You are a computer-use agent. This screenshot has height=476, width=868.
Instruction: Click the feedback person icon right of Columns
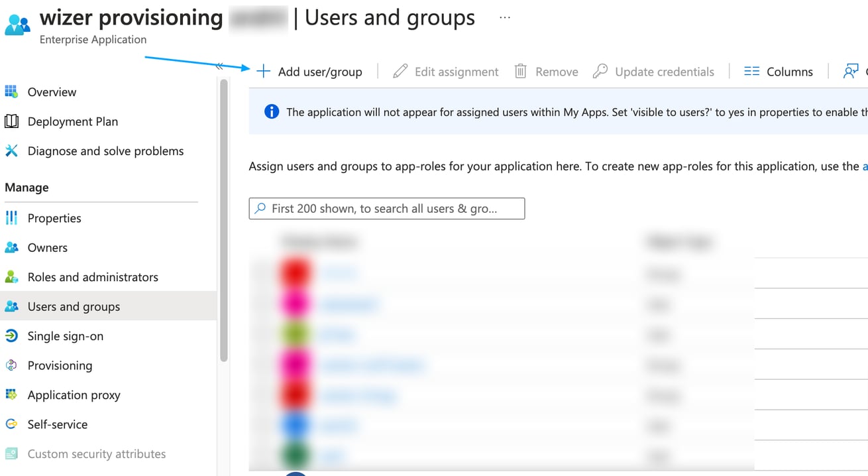pos(851,71)
